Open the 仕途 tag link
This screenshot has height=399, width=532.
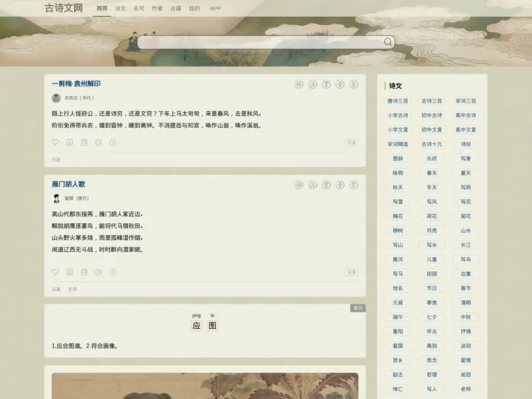coord(56,160)
